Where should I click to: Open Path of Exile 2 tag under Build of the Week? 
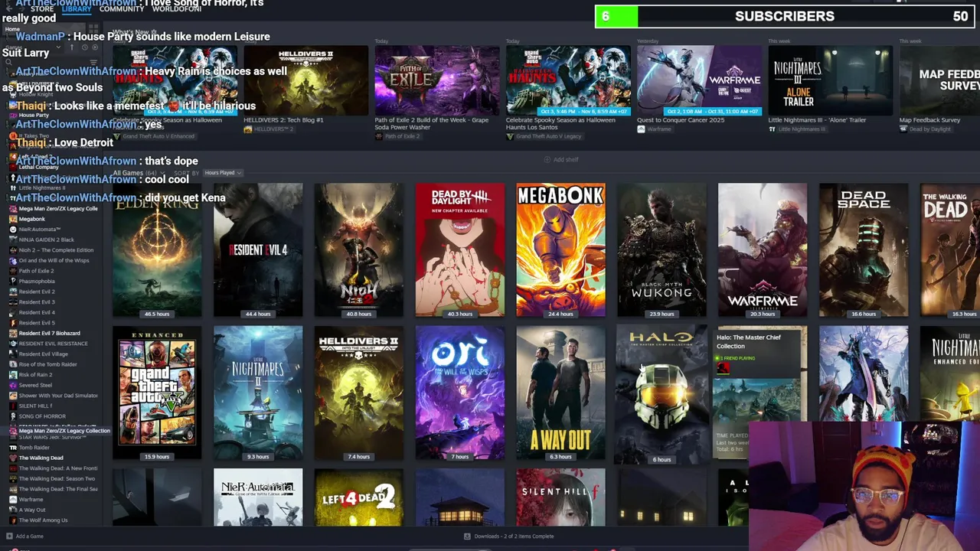click(397, 136)
